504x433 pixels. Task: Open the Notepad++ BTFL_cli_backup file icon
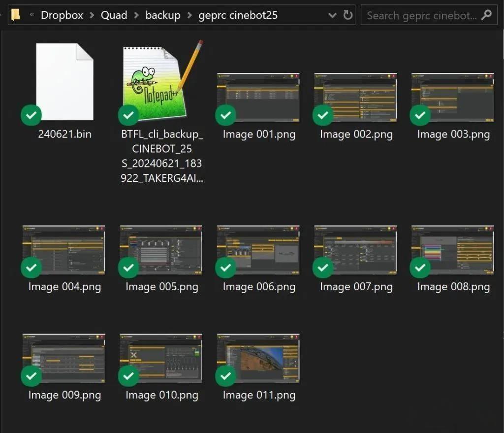point(162,80)
